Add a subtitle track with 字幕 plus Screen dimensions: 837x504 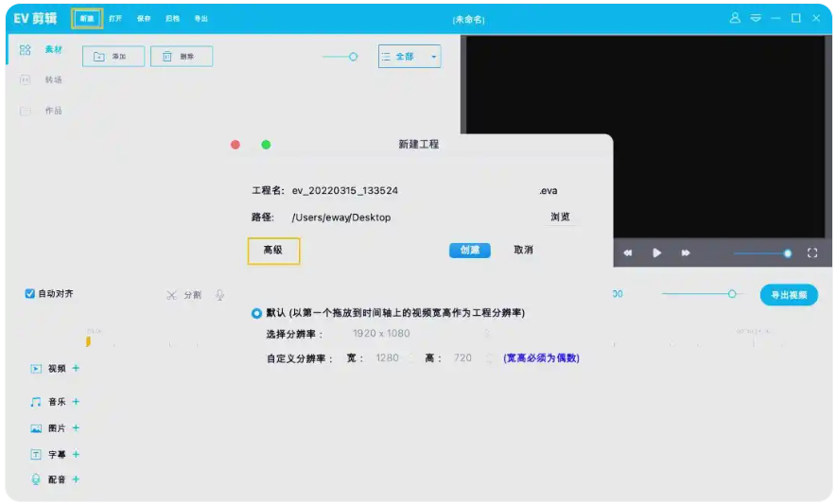[x=76, y=454]
